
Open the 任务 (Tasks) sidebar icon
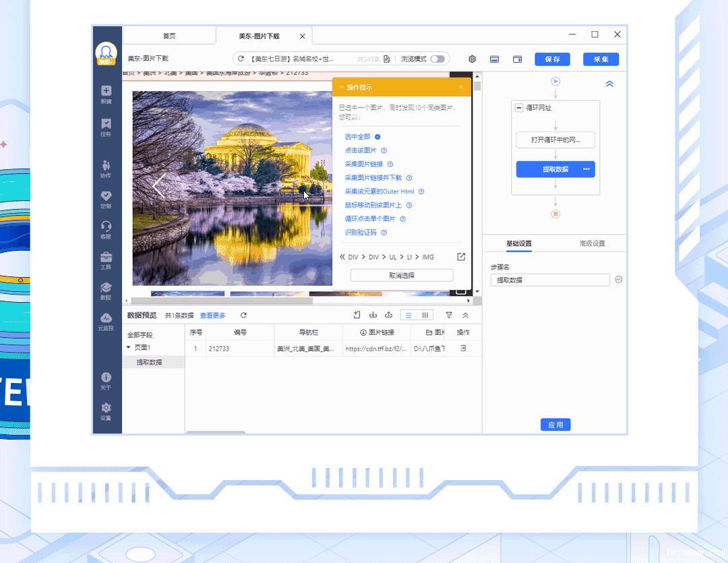107,125
